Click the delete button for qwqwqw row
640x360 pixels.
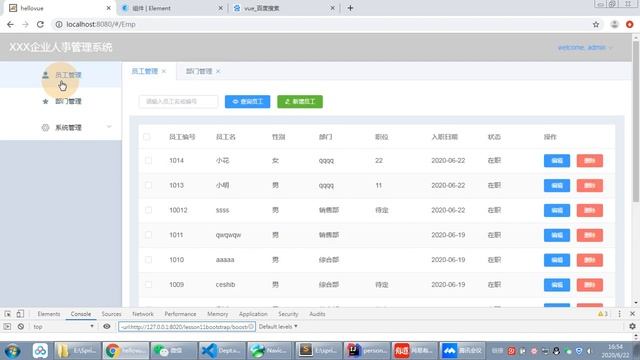tap(590, 236)
